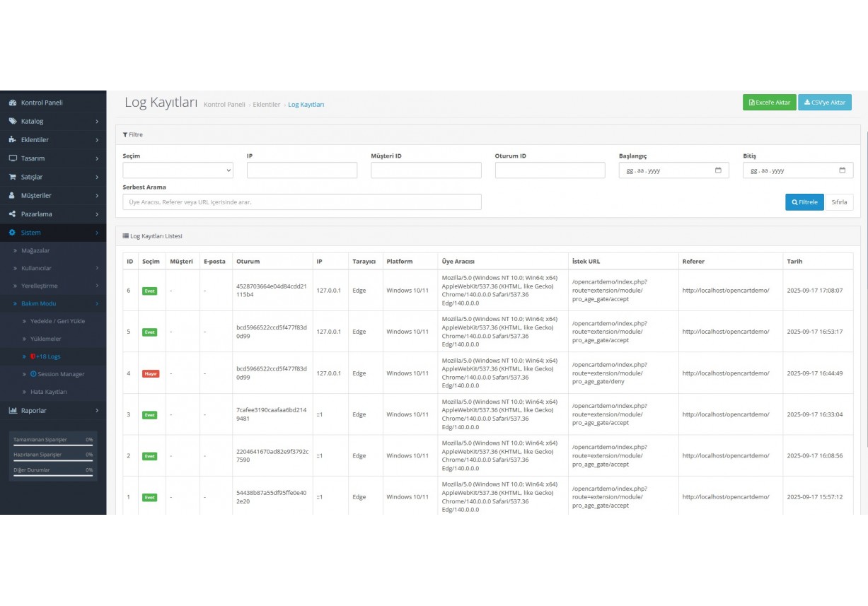Click the Raporlar bar chart icon

click(x=13, y=411)
